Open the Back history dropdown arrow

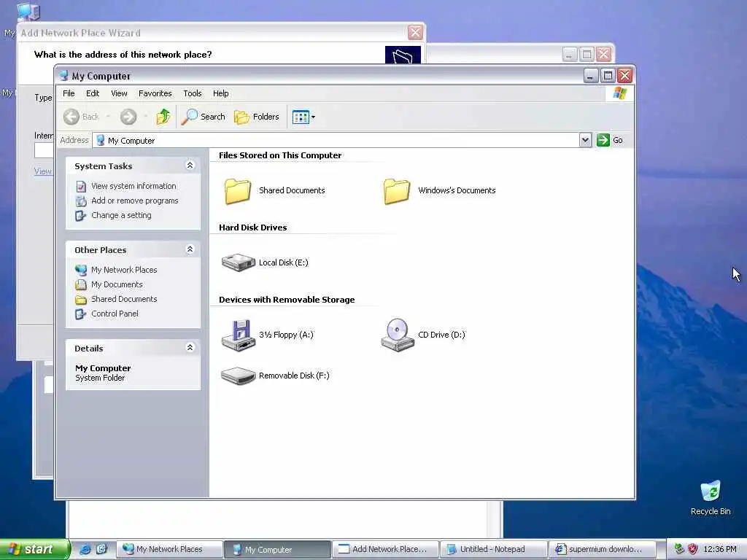coord(108,117)
